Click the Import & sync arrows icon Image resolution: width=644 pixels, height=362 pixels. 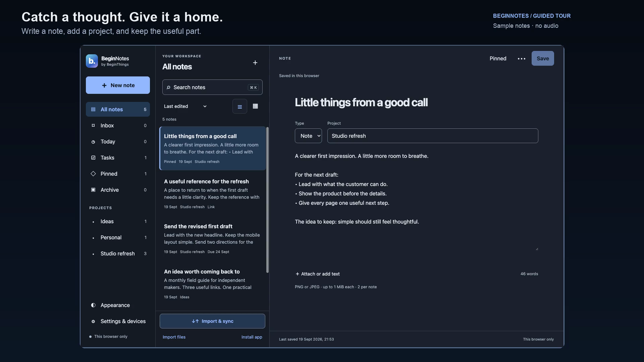[195, 321]
